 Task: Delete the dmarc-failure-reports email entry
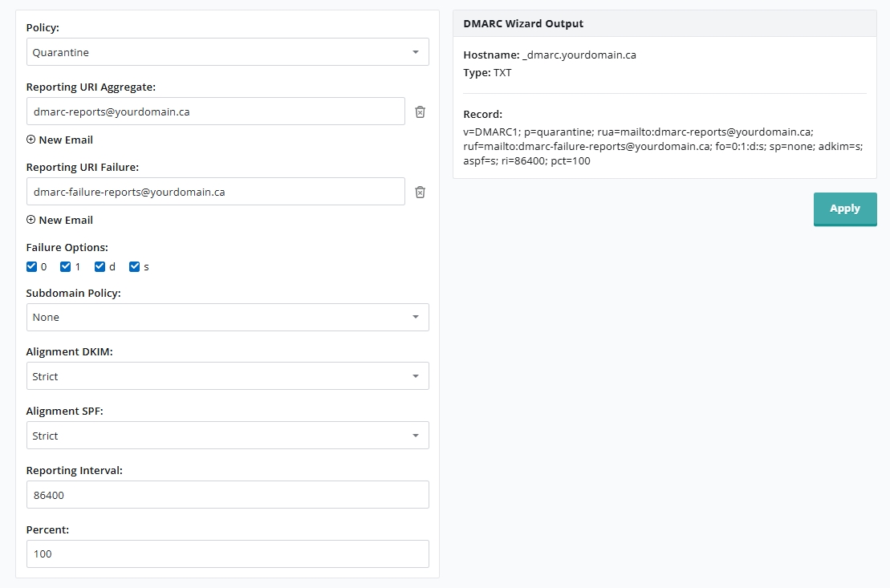pyautogui.click(x=420, y=193)
